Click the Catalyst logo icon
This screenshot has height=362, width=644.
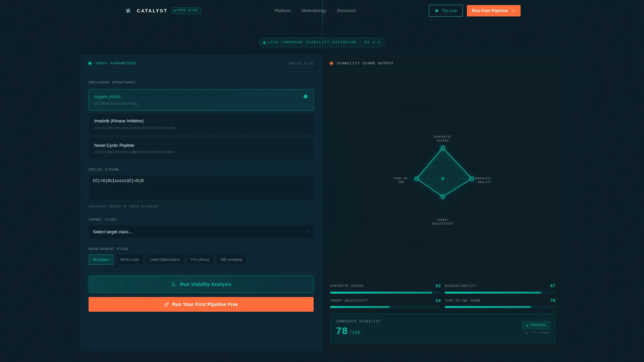point(128,11)
